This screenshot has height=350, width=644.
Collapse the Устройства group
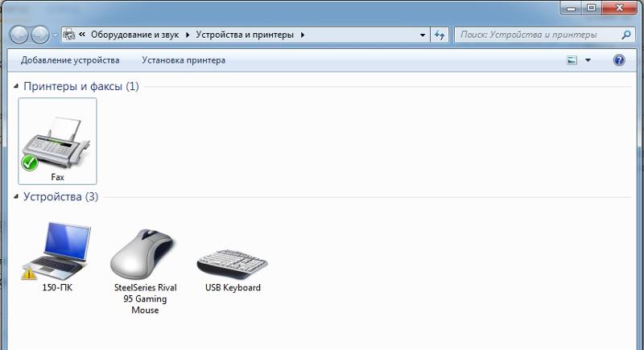pyautogui.click(x=16, y=196)
